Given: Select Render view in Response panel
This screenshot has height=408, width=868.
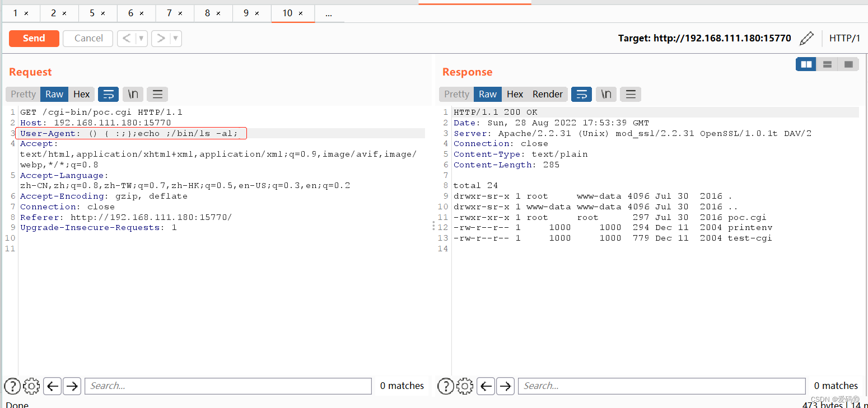Looking at the screenshot, I should click(548, 94).
